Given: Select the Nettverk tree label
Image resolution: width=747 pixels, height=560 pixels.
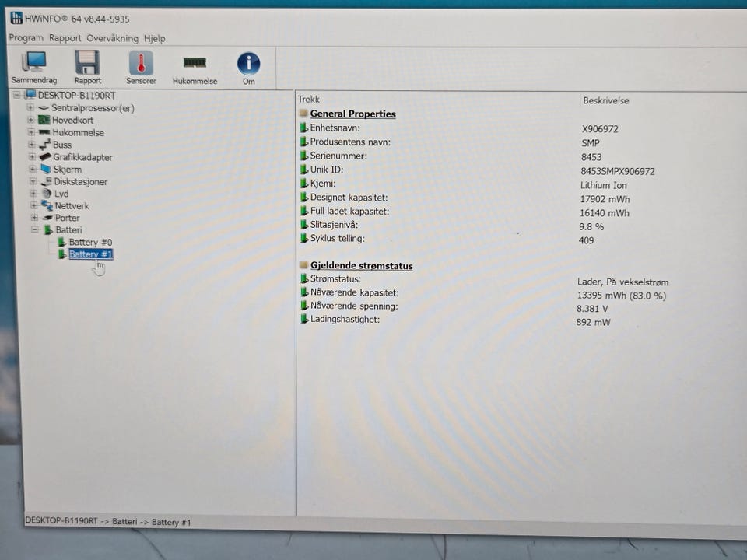Looking at the screenshot, I should (72, 205).
